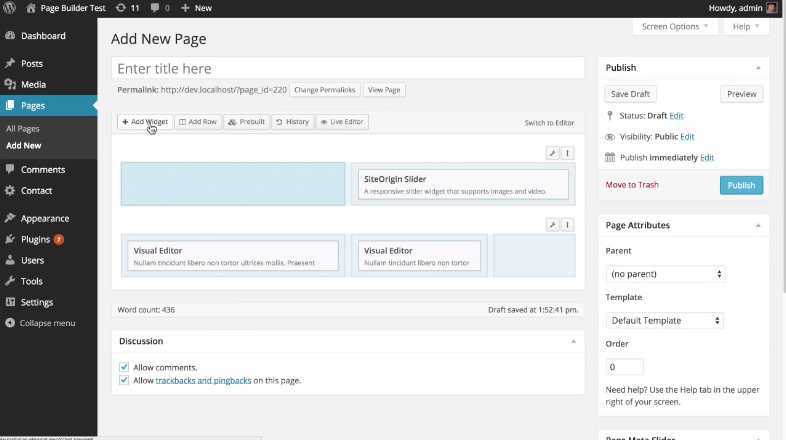This screenshot has height=440, width=786.
Task: Open Dashboard from the sidebar
Action: 42,36
